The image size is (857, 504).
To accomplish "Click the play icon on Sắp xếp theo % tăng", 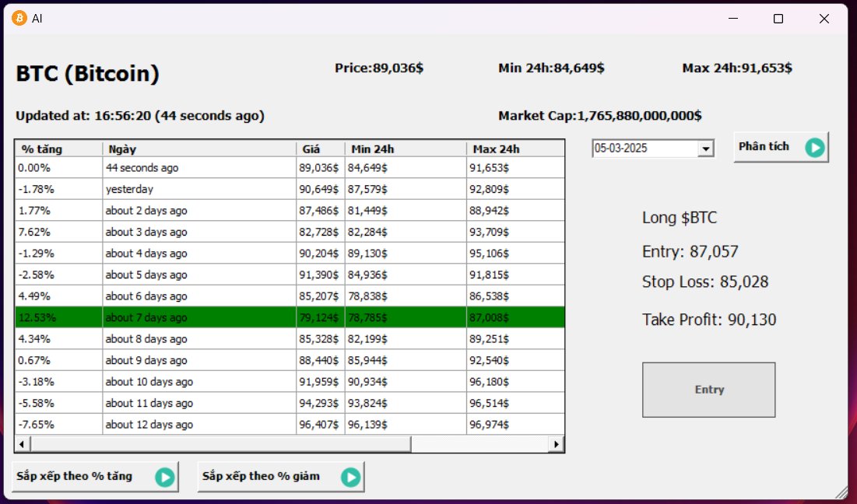I will coord(164,477).
